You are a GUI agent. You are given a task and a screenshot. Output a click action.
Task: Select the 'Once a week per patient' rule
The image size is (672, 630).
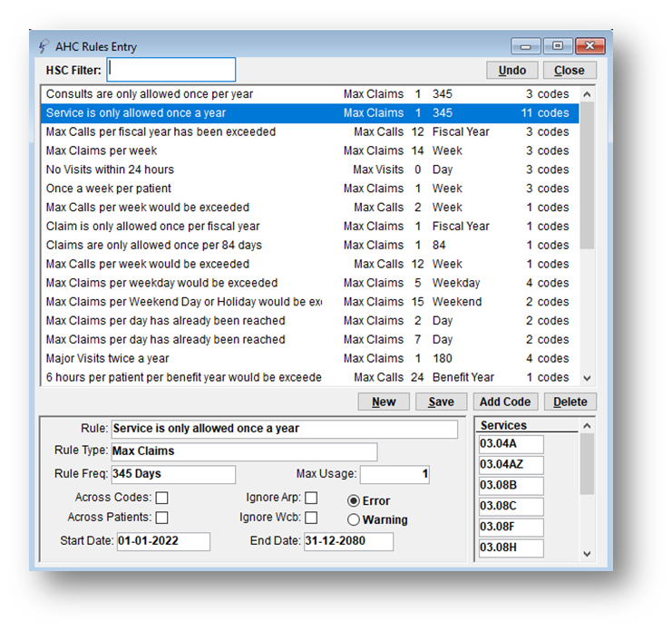(x=310, y=189)
